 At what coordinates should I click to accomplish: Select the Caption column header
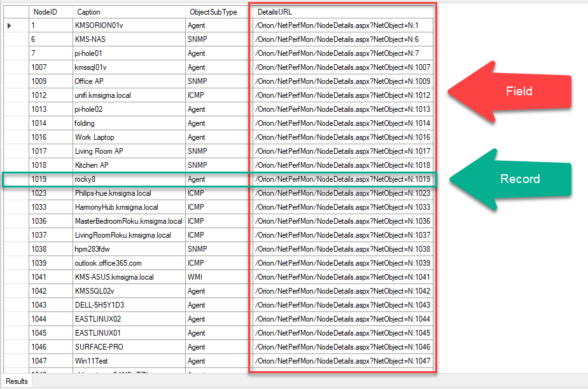tap(129, 12)
